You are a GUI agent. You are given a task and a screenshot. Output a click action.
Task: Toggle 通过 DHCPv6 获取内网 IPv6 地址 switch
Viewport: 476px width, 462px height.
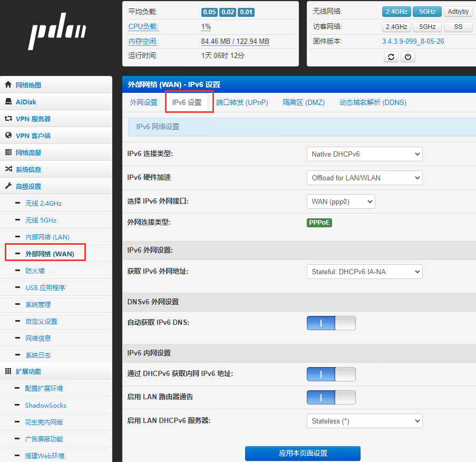pyautogui.click(x=331, y=374)
